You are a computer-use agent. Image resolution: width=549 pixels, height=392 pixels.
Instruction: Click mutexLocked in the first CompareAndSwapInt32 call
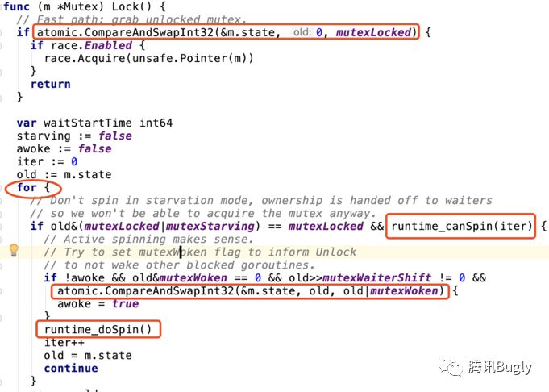(373, 32)
